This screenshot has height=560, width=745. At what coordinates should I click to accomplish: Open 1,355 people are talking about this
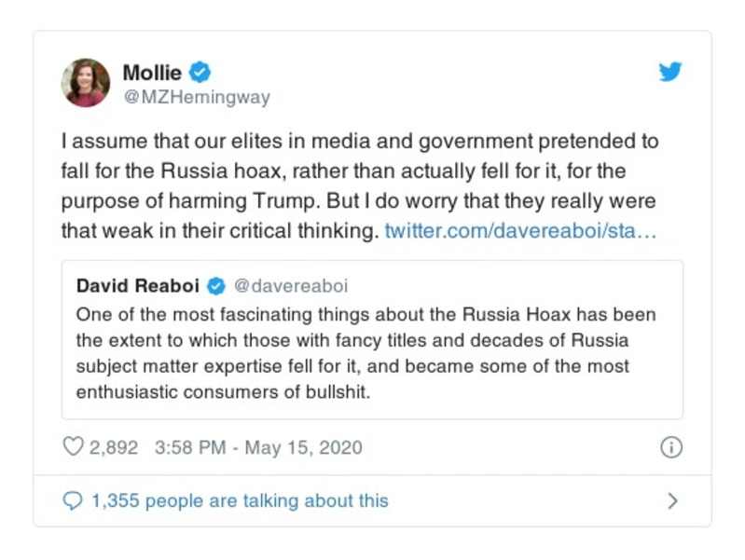[240, 501]
